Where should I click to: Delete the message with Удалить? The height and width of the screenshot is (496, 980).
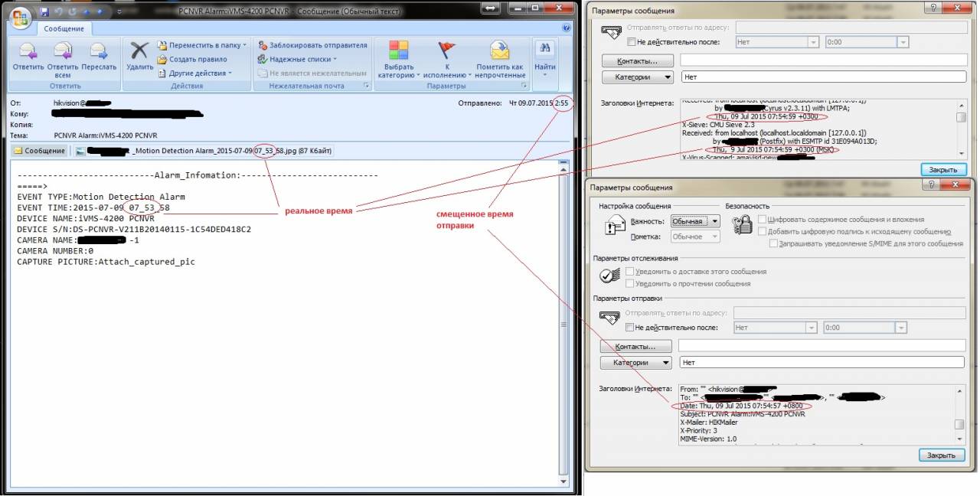click(139, 59)
